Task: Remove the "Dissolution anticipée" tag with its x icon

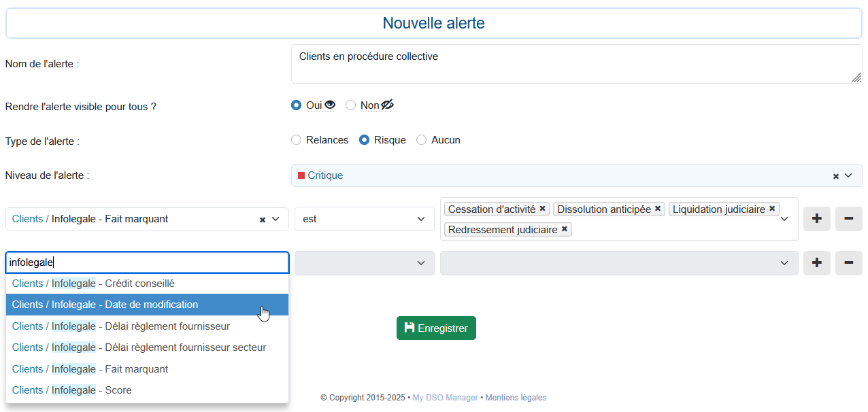Action: [x=657, y=209]
